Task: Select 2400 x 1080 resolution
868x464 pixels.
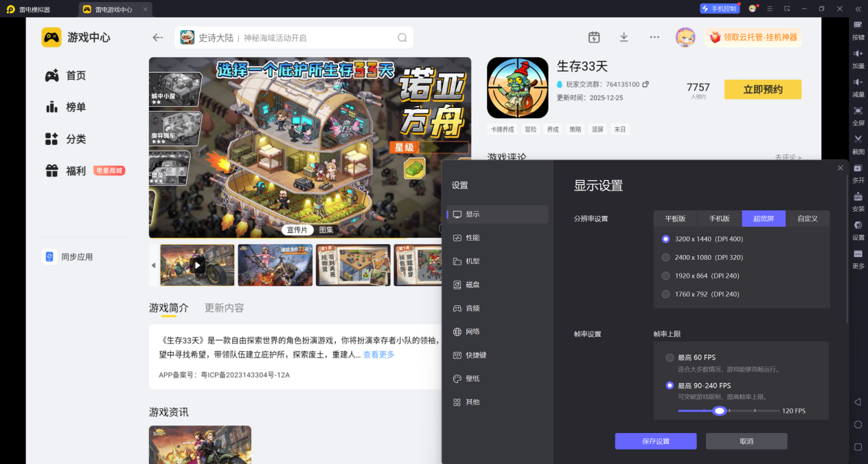Action: (x=665, y=257)
